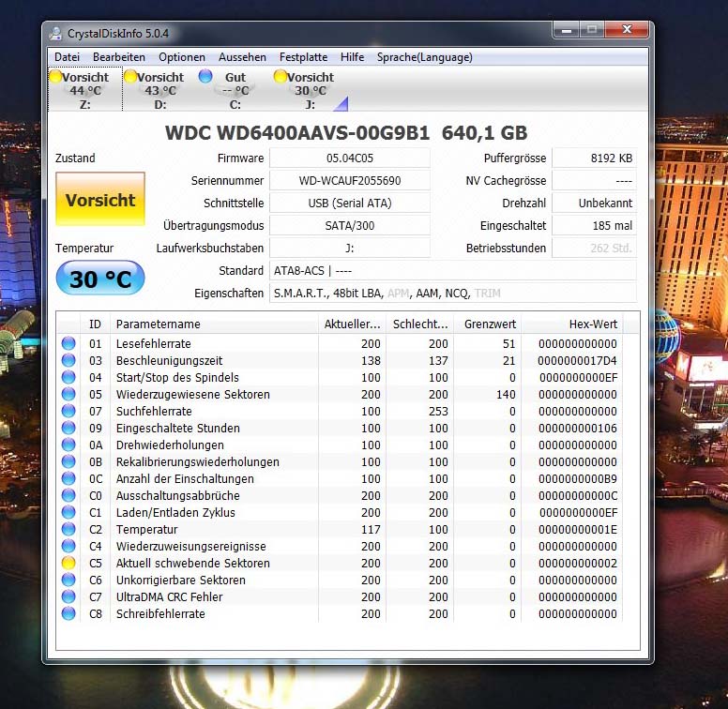Viewport: 728px width, 709px height.
Task: Close the CrystalDiskInfo window
Action: (627, 30)
